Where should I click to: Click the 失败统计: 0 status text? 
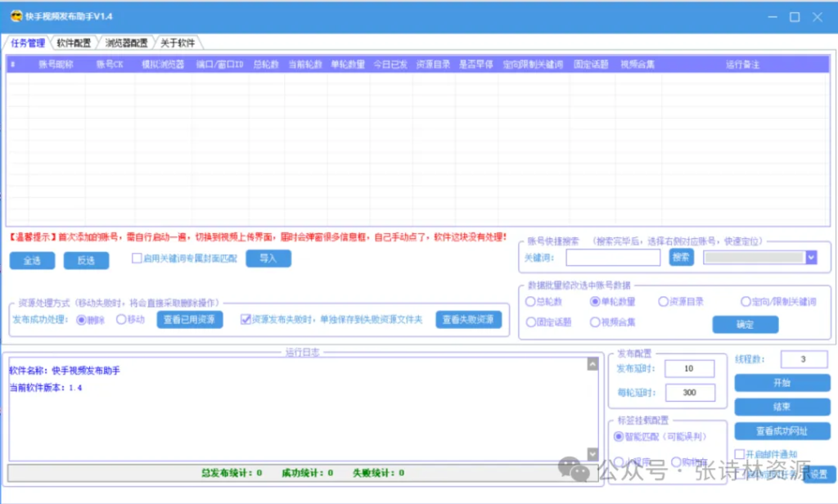378,473
